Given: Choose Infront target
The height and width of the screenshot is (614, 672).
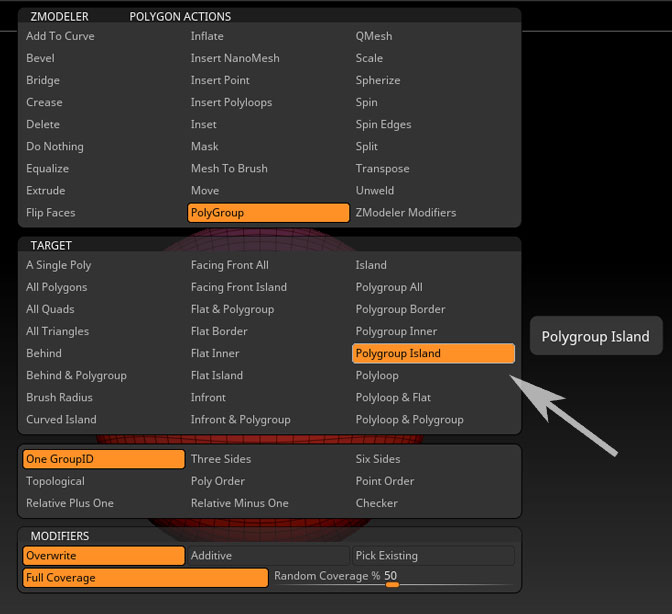Looking at the screenshot, I should tap(208, 397).
